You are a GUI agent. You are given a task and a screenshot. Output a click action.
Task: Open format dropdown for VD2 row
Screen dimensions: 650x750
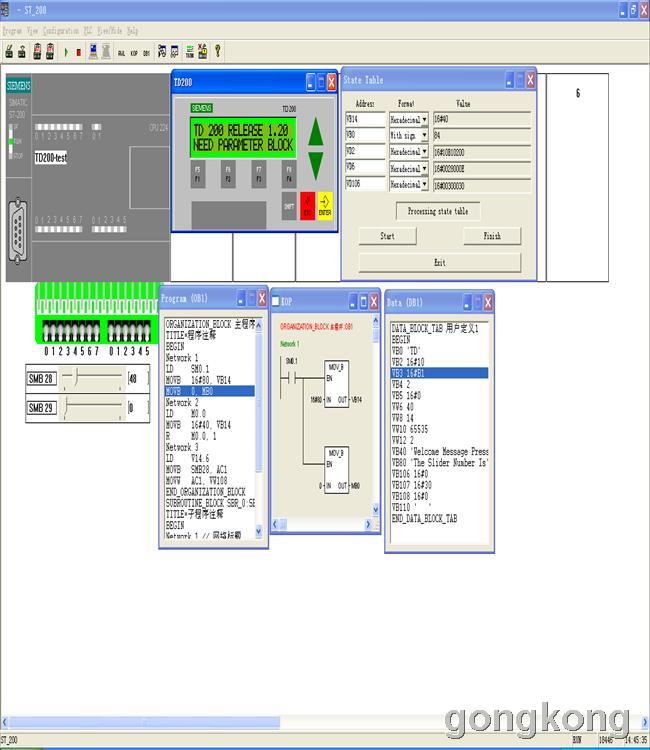pyautogui.click(x=424, y=152)
